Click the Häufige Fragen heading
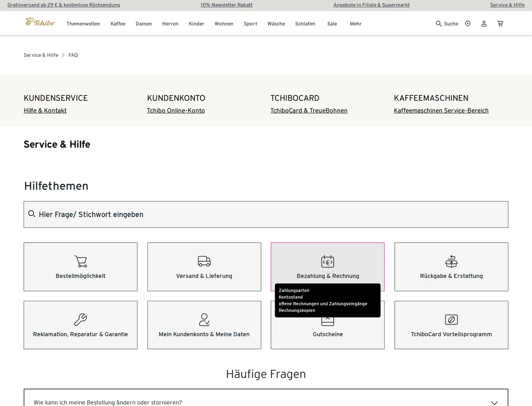Image resolution: width=532 pixels, height=406 pixels. tap(266, 374)
